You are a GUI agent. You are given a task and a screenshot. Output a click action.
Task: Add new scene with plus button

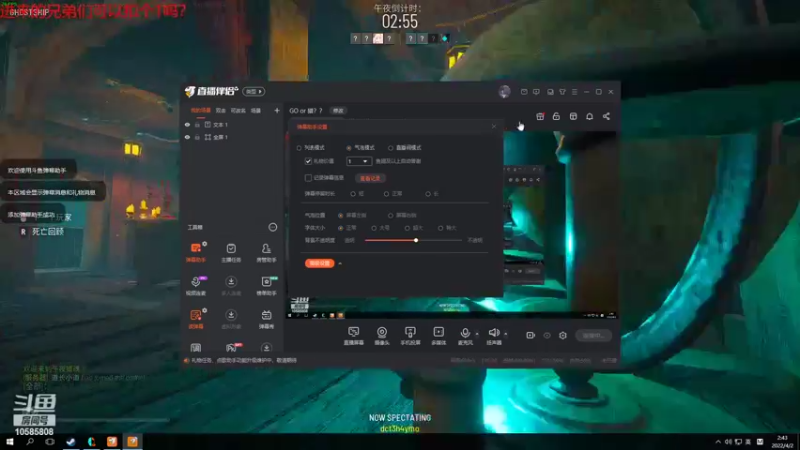coord(277,110)
